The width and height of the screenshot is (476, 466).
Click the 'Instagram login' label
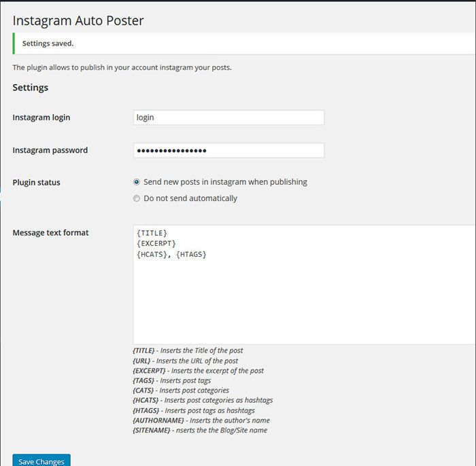coord(41,118)
